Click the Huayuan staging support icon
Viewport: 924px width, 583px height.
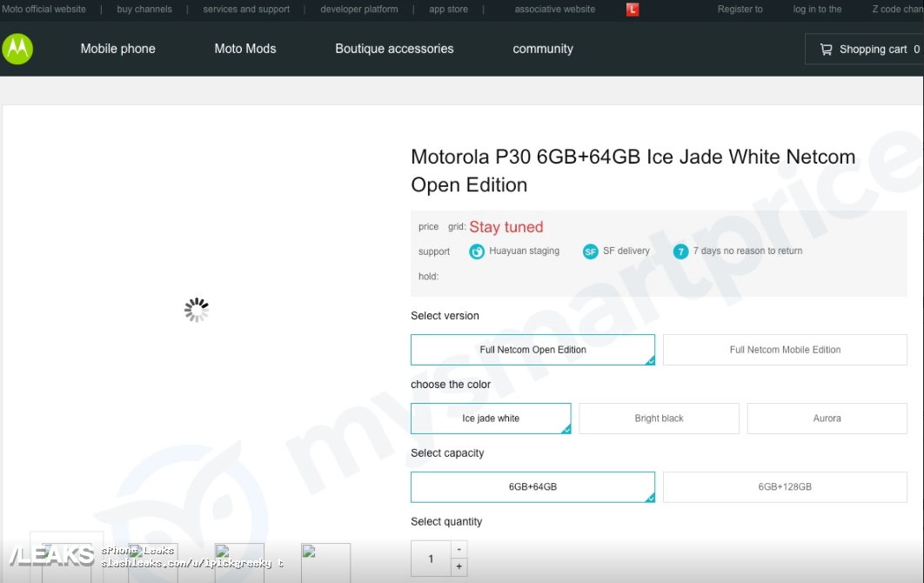[477, 251]
